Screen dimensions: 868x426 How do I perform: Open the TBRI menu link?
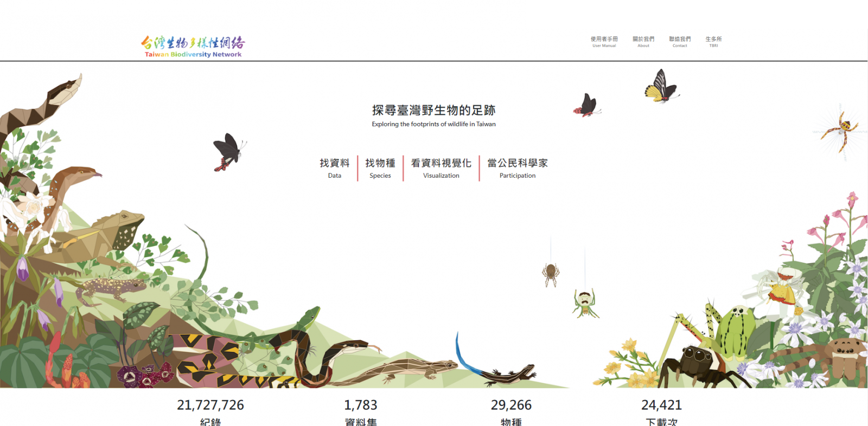pos(713,42)
